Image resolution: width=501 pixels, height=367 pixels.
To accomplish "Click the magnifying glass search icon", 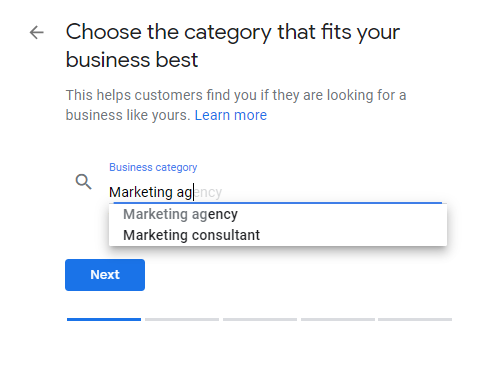I will [83, 182].
